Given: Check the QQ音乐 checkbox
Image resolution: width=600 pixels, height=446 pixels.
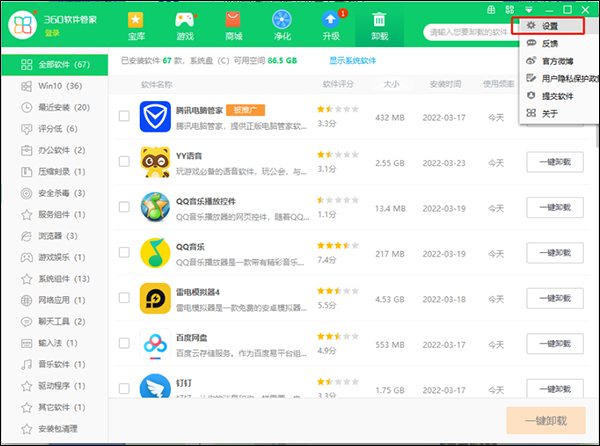Looking at the screenshot, I should (x=124, y=252).
